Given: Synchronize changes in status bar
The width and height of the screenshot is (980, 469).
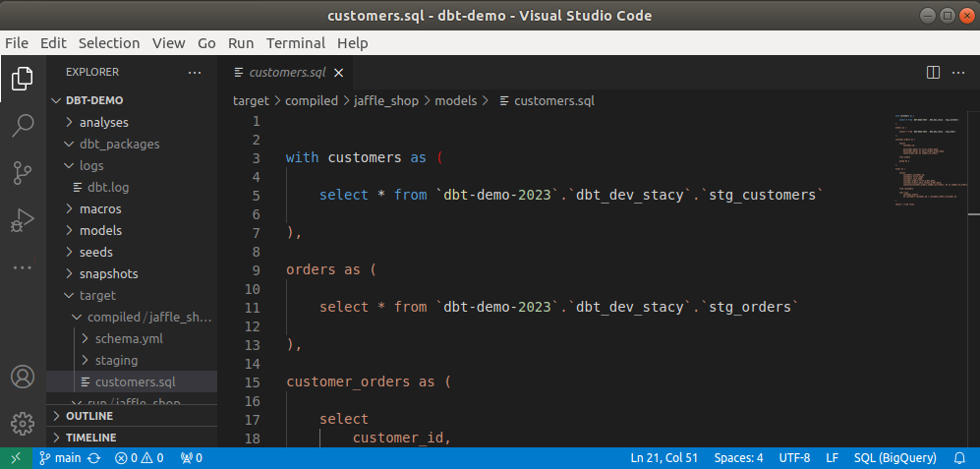Looking at the screenshot, I should [94, 458].
